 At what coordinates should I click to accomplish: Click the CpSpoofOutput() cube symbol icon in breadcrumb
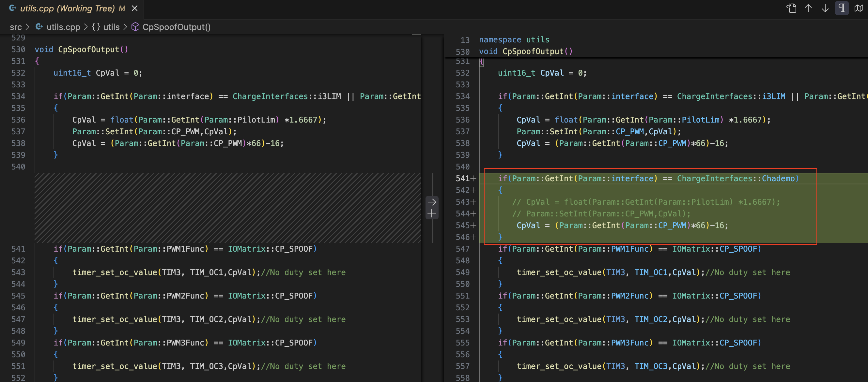coord(135,27)
